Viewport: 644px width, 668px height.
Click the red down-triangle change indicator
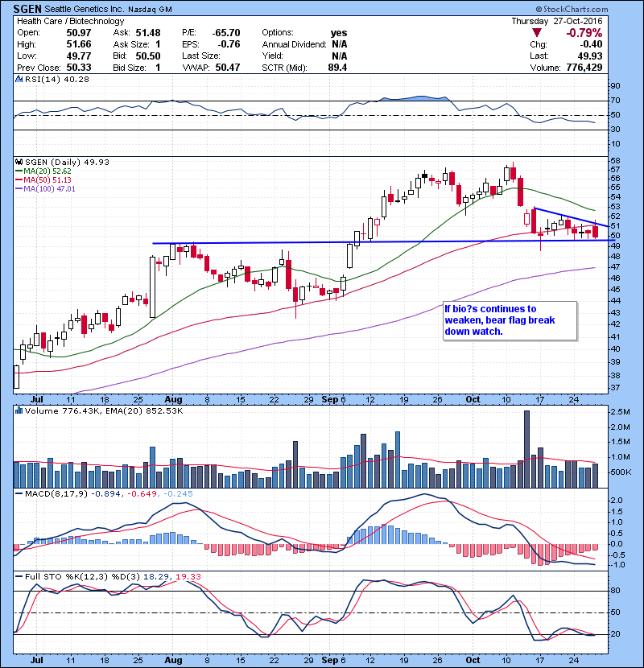click(537, 33)
